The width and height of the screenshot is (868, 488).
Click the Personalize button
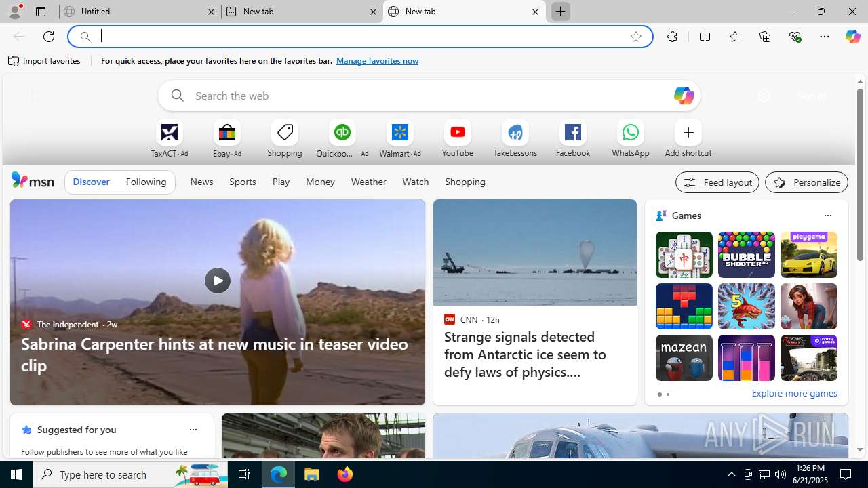[x=806, y=182]
